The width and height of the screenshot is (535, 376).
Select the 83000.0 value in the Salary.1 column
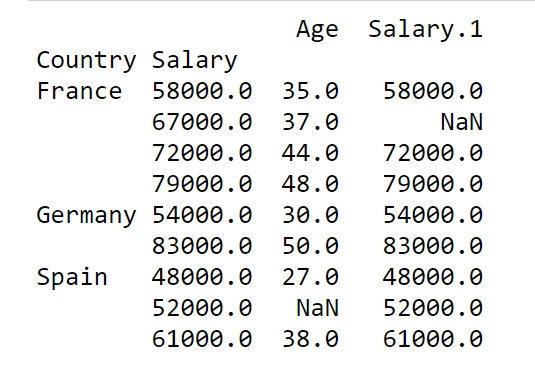433,246
